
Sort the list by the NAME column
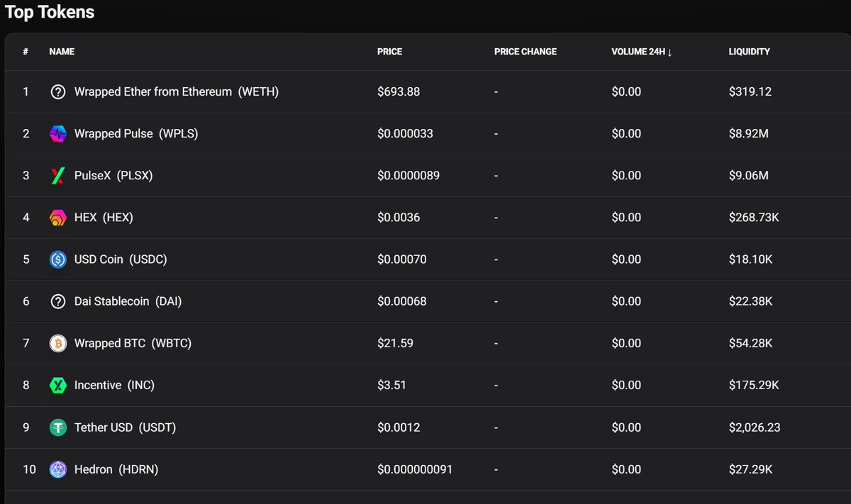pos(62,51)
